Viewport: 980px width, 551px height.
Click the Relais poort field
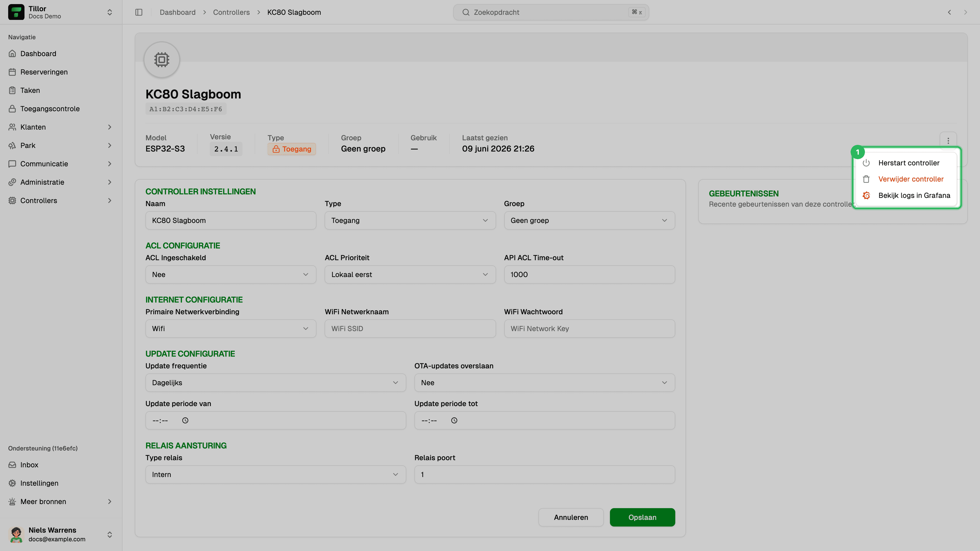[x=544, y=474]
